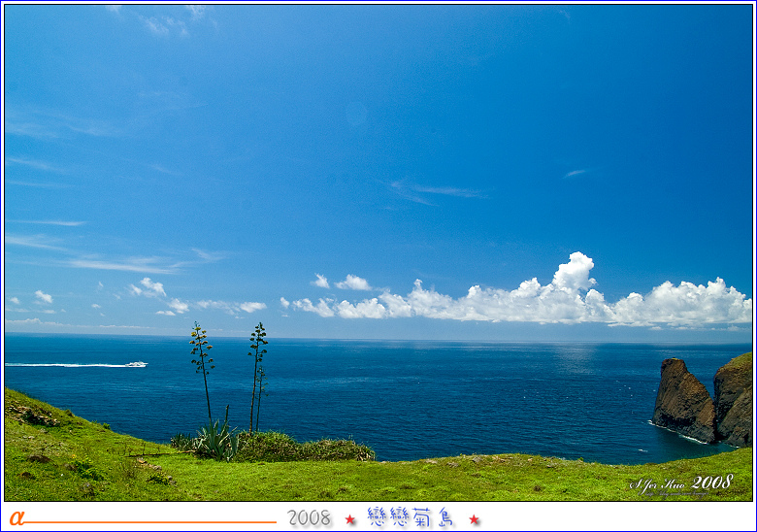Click the small cloud left of big cloud bank
This screenshot has width=757, height=532.
coord(351,283)
